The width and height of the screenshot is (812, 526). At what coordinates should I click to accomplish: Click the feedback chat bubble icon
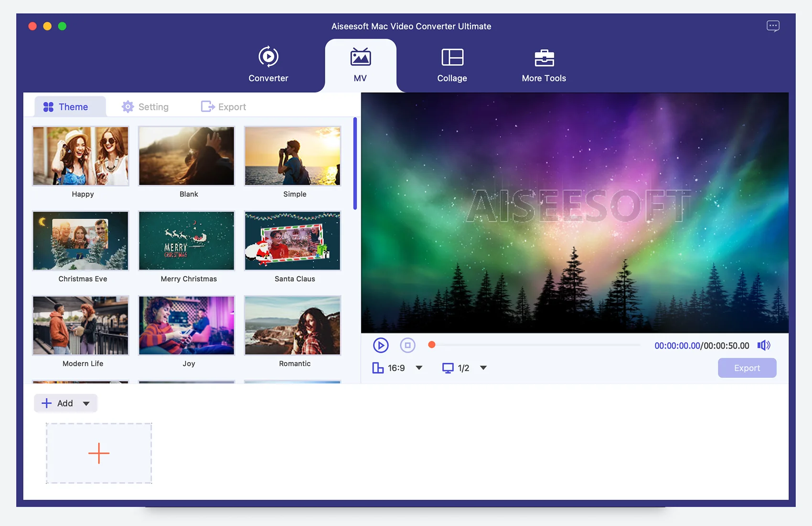(x=772, y=26)
